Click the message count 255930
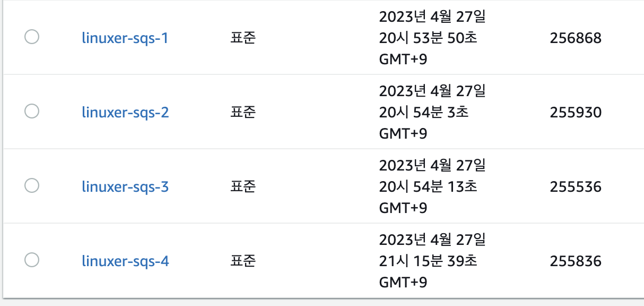This screenshot has height=306, width=644. (576, 113)
